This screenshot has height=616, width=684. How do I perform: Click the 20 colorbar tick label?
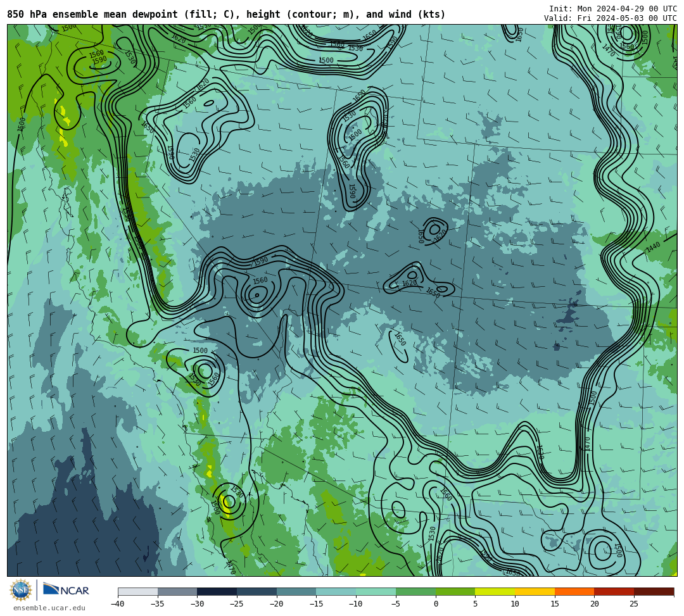pyautogui.click(x=595, y=604)
